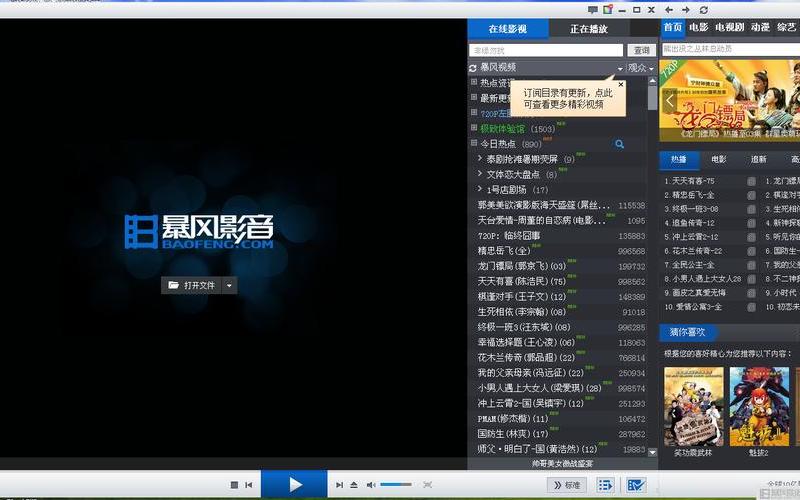
Task: Click the eject open-file icon
Action: 354,485
